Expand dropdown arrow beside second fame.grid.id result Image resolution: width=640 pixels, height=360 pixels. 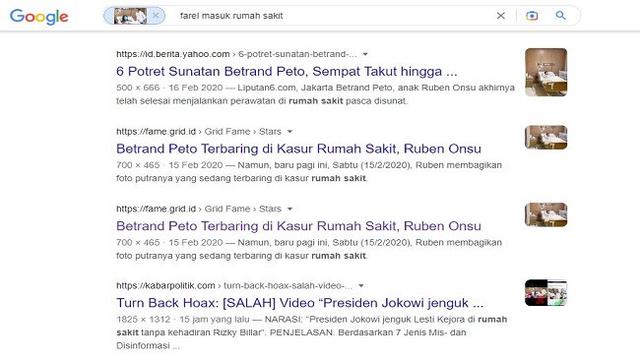[x=290, y=209]
